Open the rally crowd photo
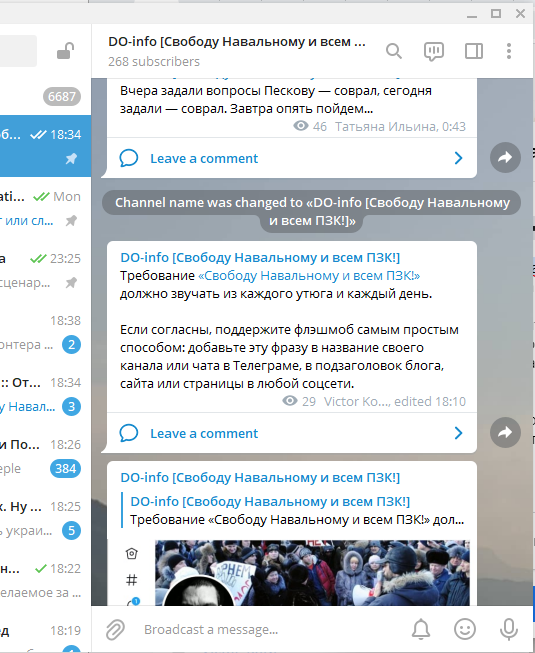 (x=312, y=573)
